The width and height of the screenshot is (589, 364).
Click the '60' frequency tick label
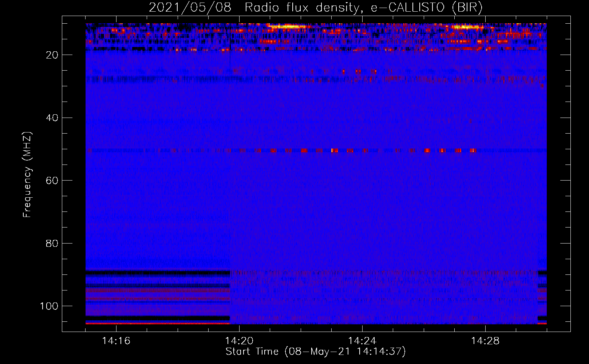[x=52, y=181]
